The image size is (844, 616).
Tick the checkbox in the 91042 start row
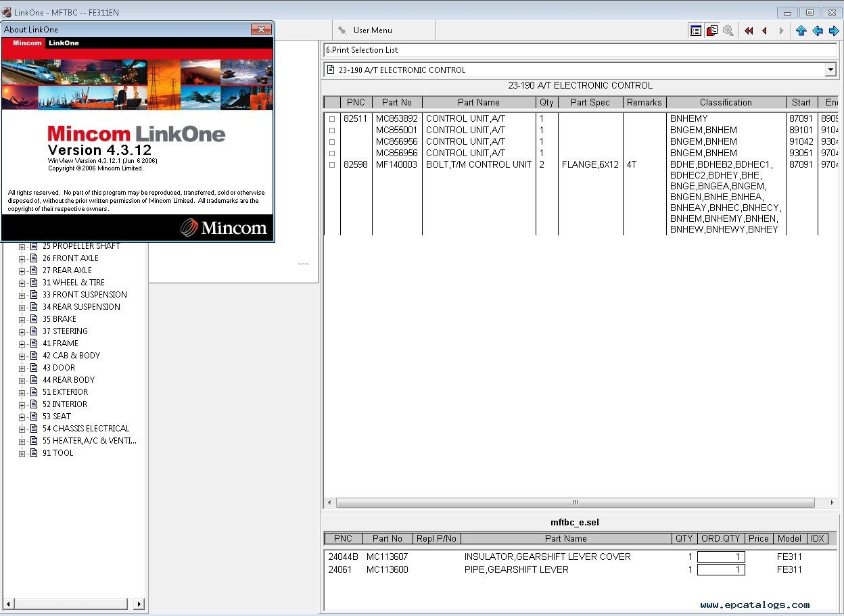point(332,142)
